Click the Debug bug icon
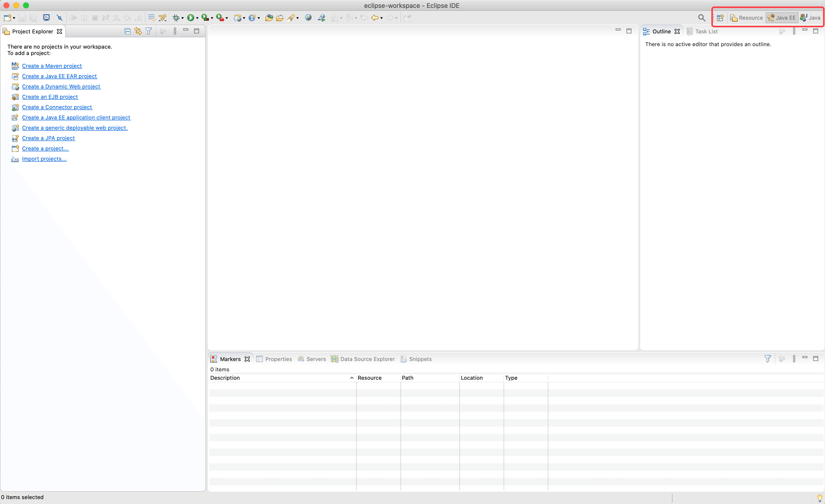825x504 pixels. tap(176, 18)
